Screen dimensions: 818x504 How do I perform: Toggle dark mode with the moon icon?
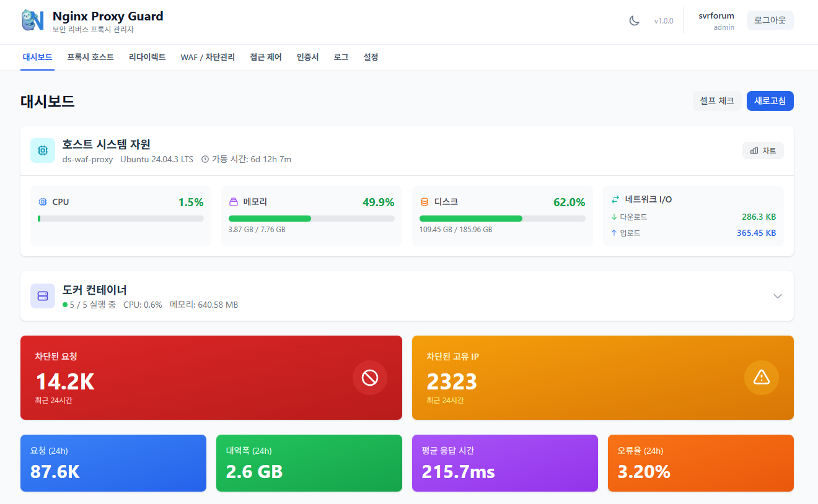(634, 20)
